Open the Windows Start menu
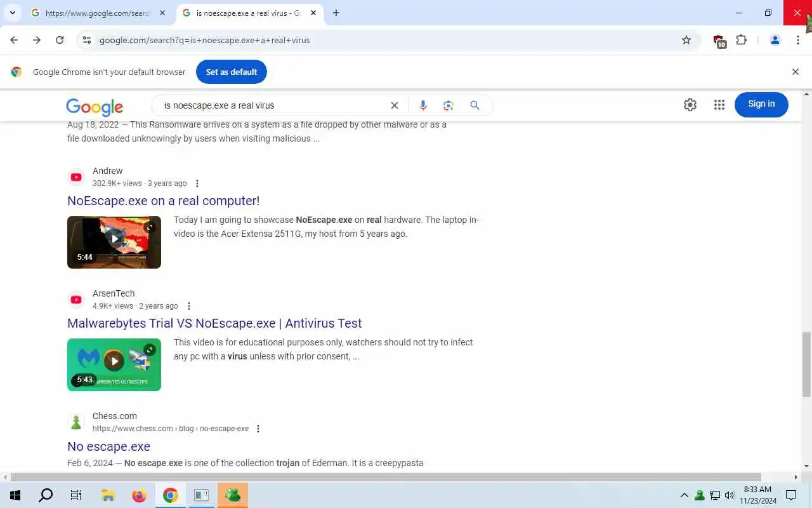 click(15, 495)
